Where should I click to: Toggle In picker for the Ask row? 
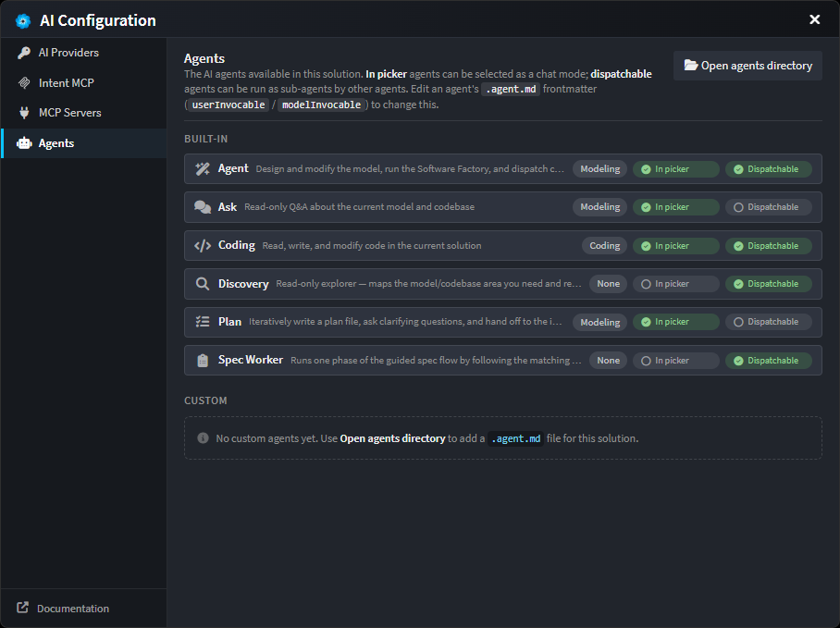point(676,207)
